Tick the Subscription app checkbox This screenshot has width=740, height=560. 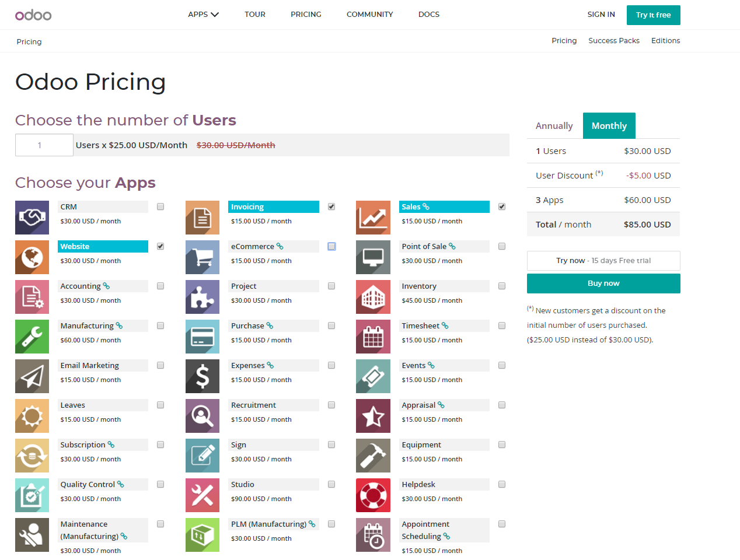[x=160, y=444]
